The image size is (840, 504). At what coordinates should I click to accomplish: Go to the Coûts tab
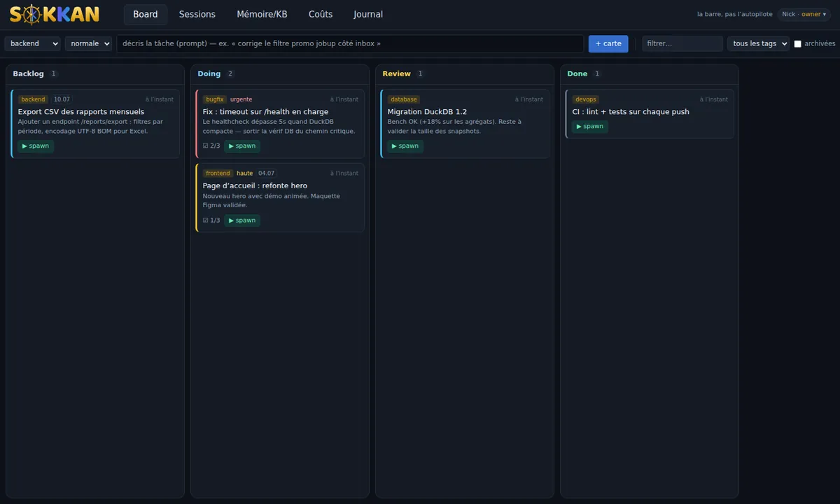pyautogui.click(x=321, y=14)
